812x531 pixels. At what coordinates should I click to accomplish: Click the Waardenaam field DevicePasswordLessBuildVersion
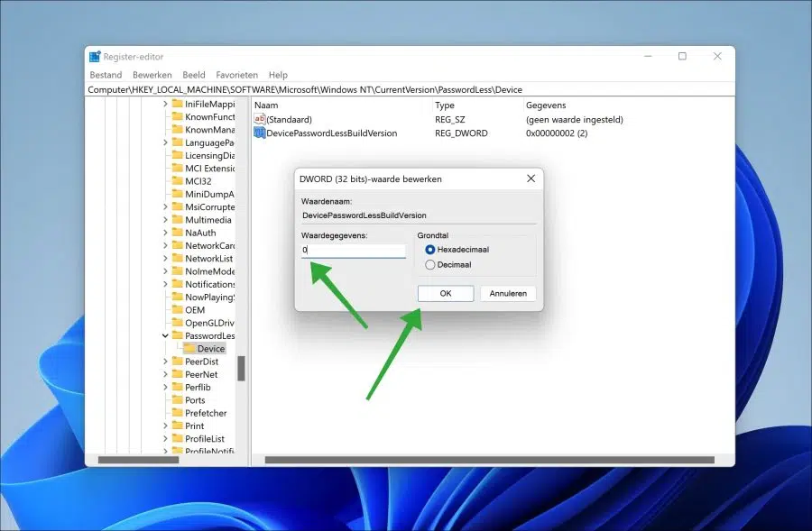[419, 215]
